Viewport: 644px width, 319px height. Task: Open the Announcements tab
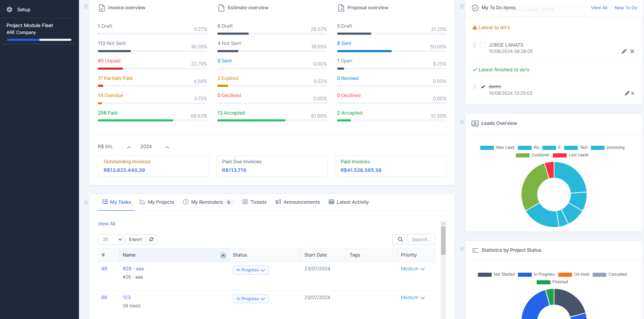point(298,202)
